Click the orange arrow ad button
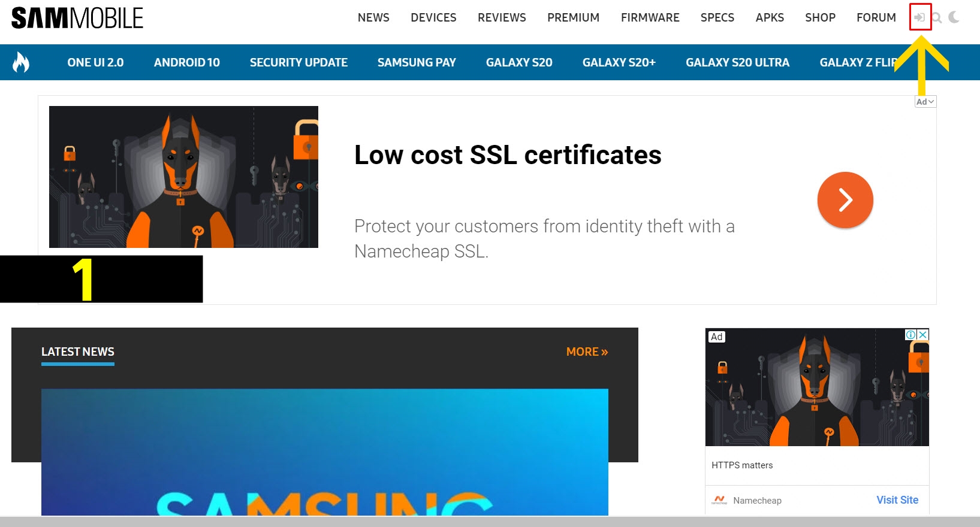Screen dimensions: 980x527 coord(845,200)
